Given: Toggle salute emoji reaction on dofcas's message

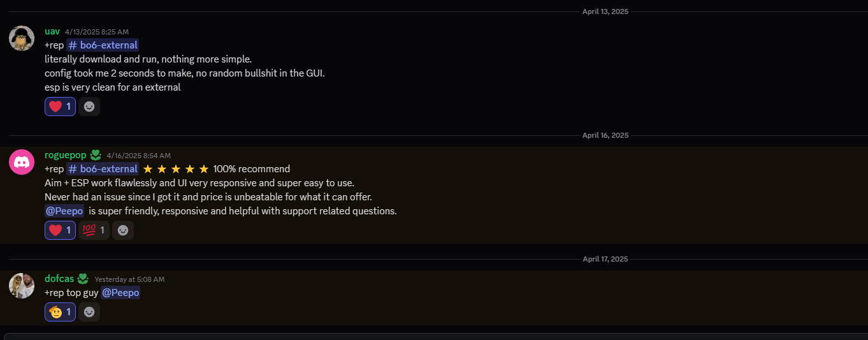Looking at the screenshot, I should click(61, 312).
